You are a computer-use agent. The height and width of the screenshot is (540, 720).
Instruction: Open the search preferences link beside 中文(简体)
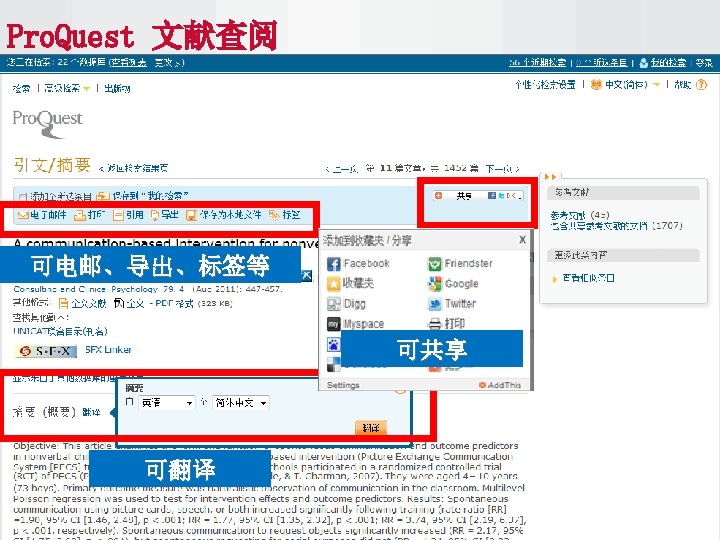pyautogui.click(x=545, y=84)
